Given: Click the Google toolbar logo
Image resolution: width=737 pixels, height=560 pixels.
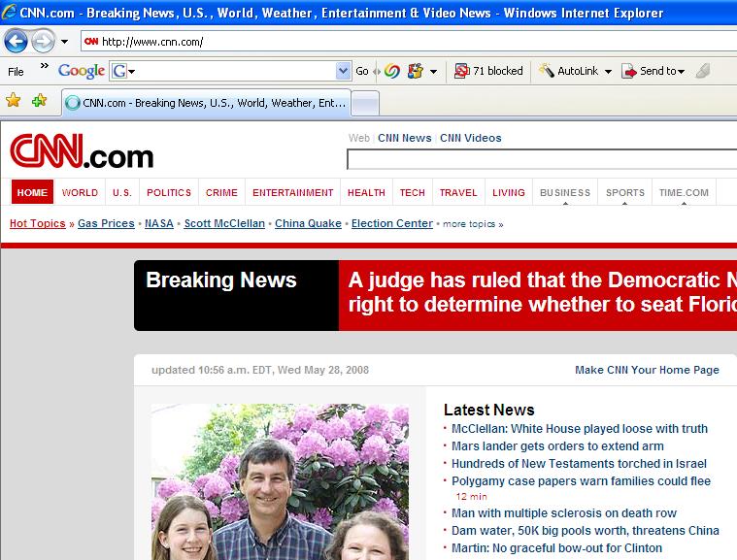Looking at the screenshot, I should (x=81, y=71).
